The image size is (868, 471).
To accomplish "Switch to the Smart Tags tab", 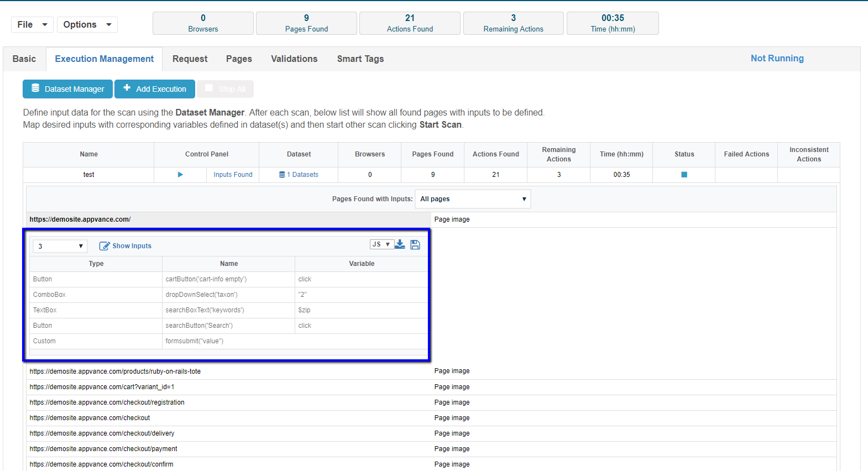I will [x=360, y=59].
